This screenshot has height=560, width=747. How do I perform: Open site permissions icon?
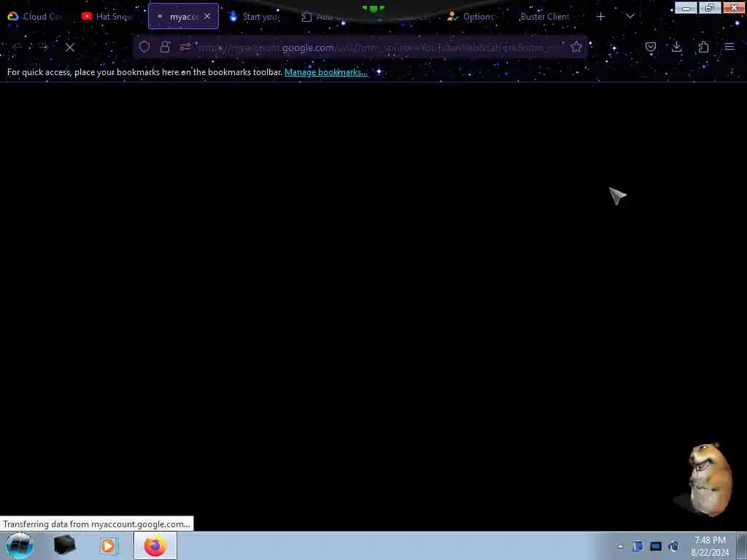click(185, 47)
